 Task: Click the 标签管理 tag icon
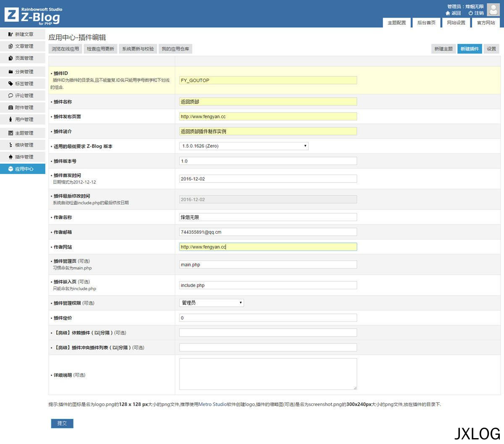coord(10,84)
